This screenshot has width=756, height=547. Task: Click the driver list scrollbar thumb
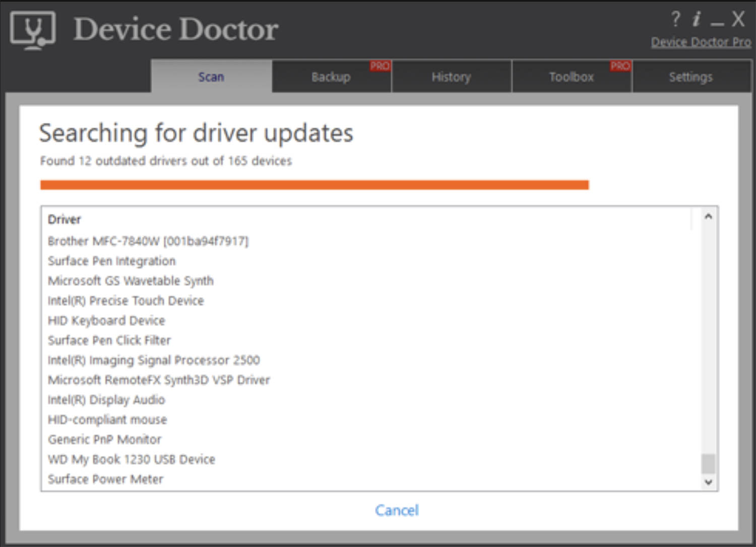pyautogui.click(x=708, y=463)
